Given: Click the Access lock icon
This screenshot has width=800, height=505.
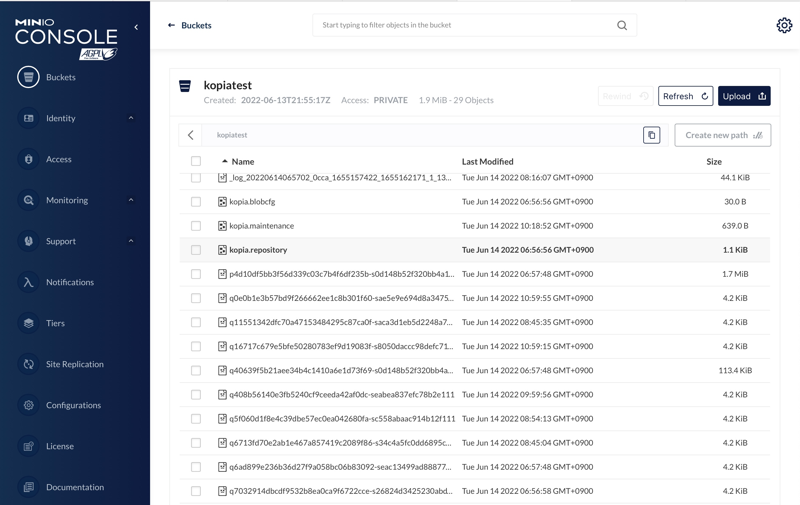Looking at the screenshot, I should 28,159.
